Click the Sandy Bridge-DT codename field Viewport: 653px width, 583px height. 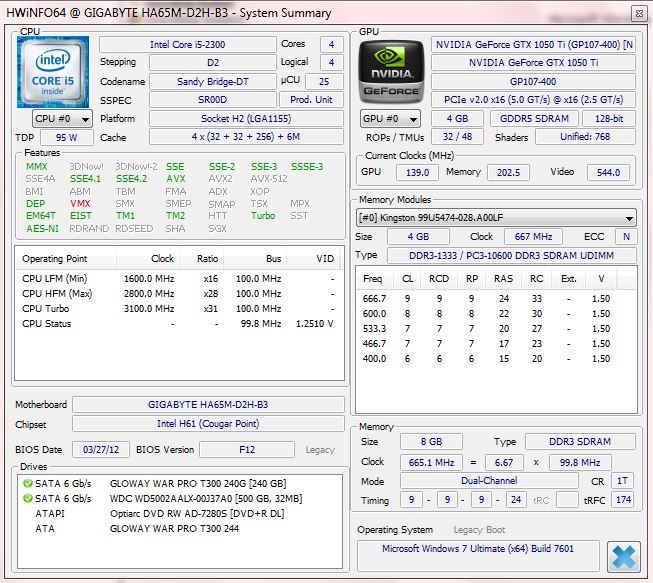(187, 81)
